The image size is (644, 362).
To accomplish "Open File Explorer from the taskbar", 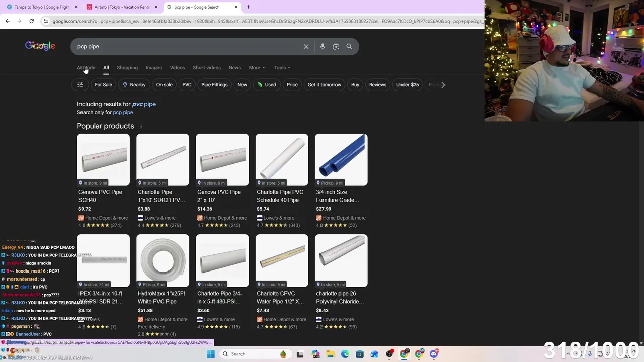I will (330, 354).
